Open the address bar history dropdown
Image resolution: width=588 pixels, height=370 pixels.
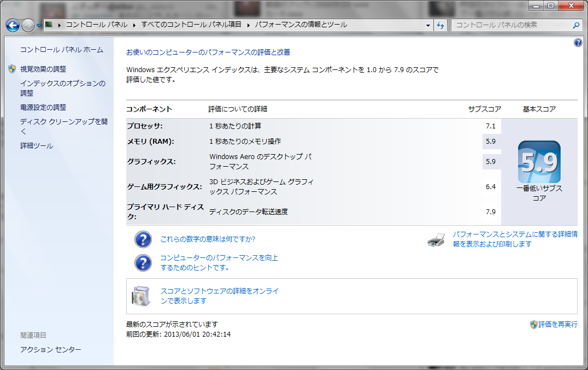(428, 26)
